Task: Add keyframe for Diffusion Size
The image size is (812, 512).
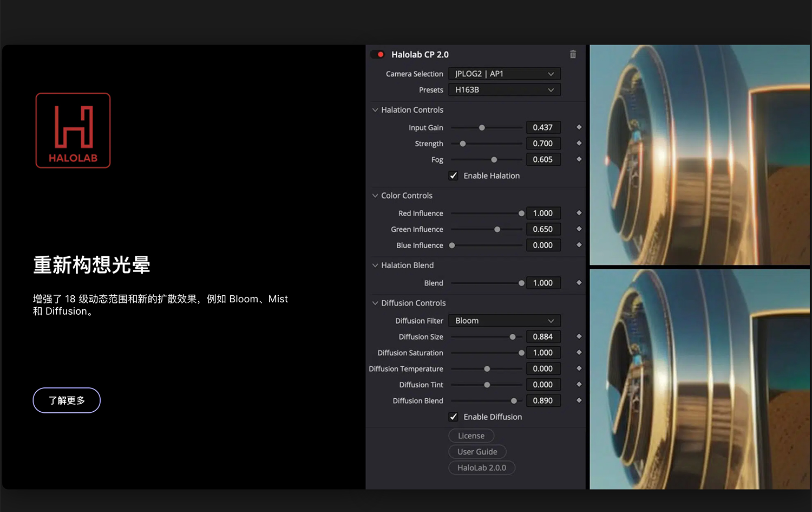Action: pyautogui.click(x=579, y=336)
